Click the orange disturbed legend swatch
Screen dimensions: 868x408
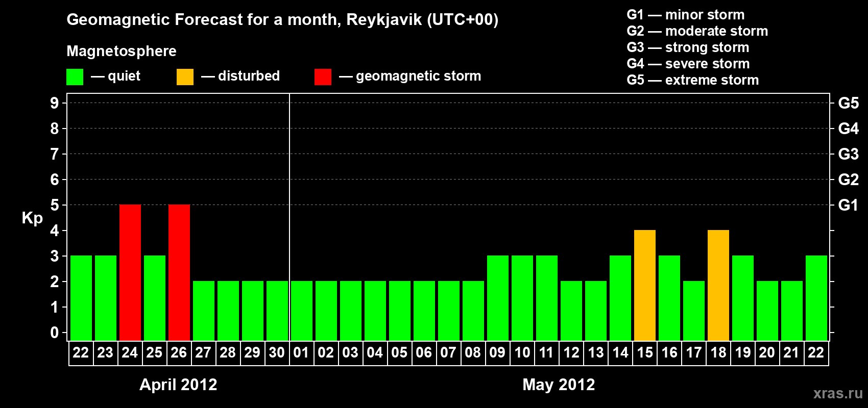click(185, 77)
